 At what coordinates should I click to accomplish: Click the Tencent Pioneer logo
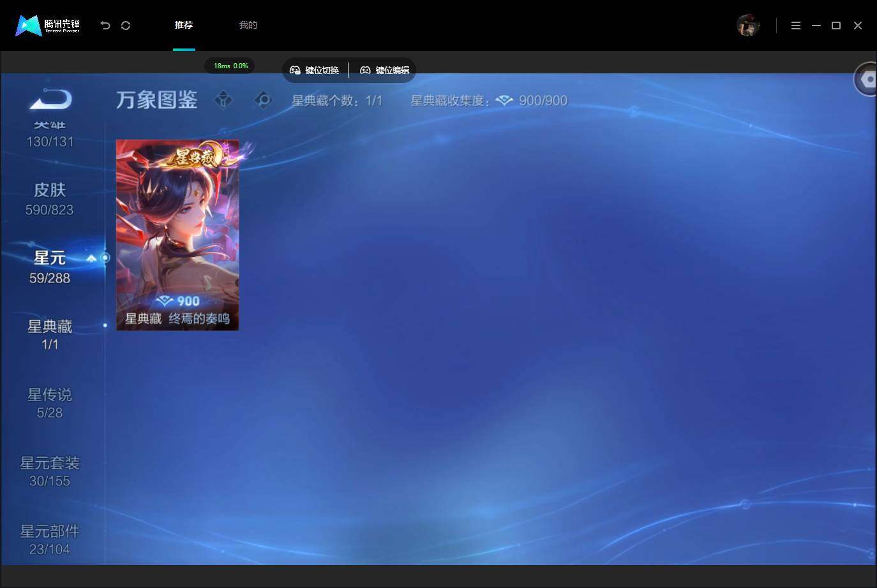point(48,26)
